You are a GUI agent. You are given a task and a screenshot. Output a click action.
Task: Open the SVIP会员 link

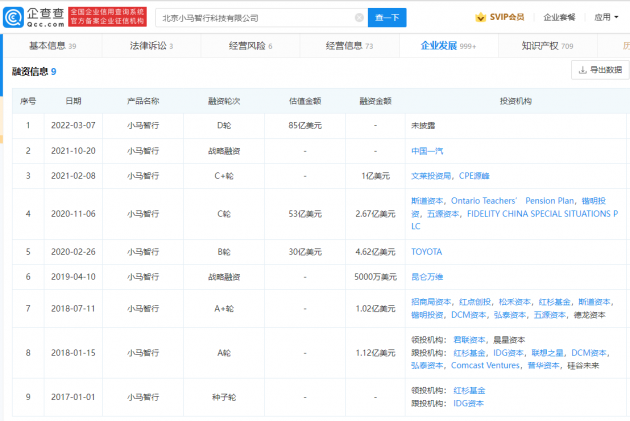coord(507,17)
